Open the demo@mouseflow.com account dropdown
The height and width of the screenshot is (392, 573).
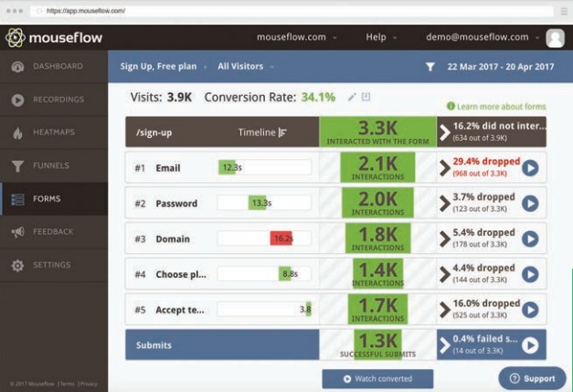tap(483, 37)
